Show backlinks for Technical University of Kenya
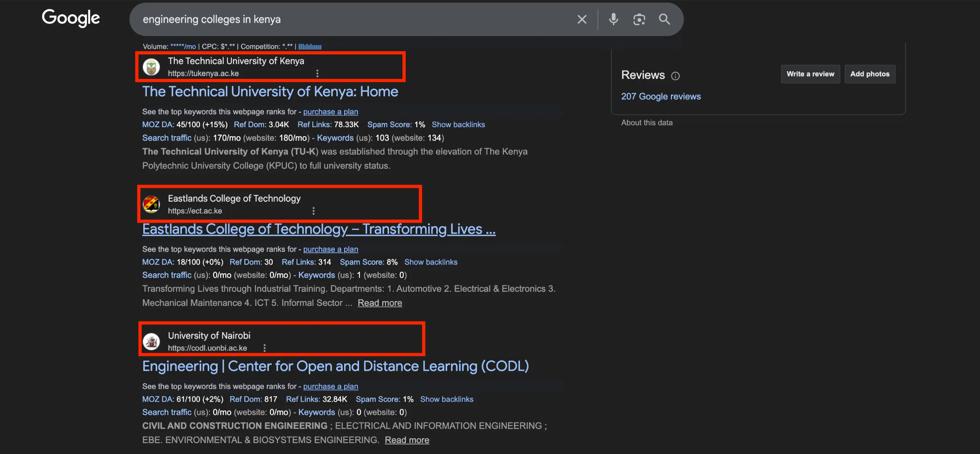The width and height of the screenshot is (980, 454). point(458,125)
